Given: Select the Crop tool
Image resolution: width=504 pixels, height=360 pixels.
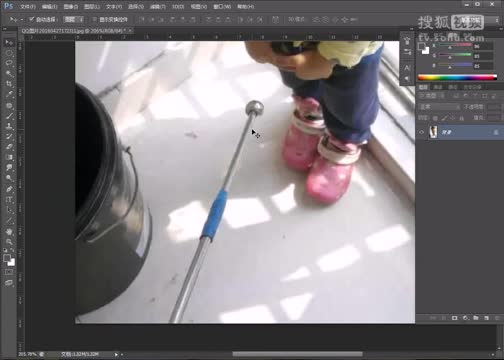Looking at the screenshot, I should tap(9, 84).
